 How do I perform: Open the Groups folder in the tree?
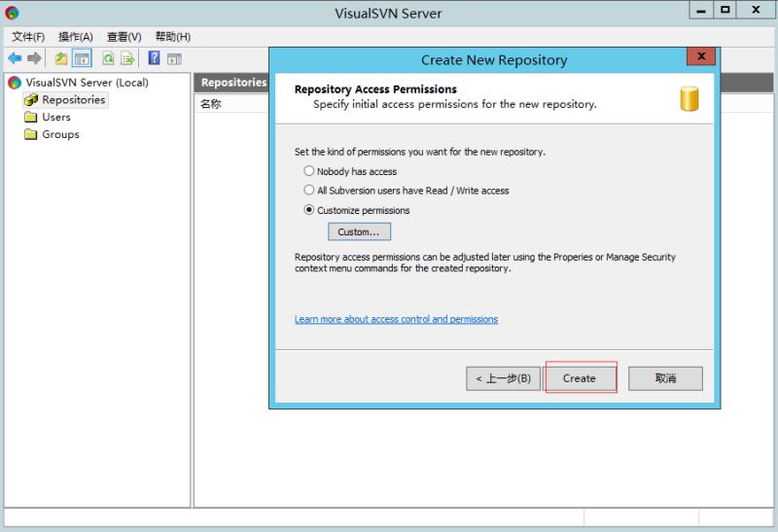point(60,134)
